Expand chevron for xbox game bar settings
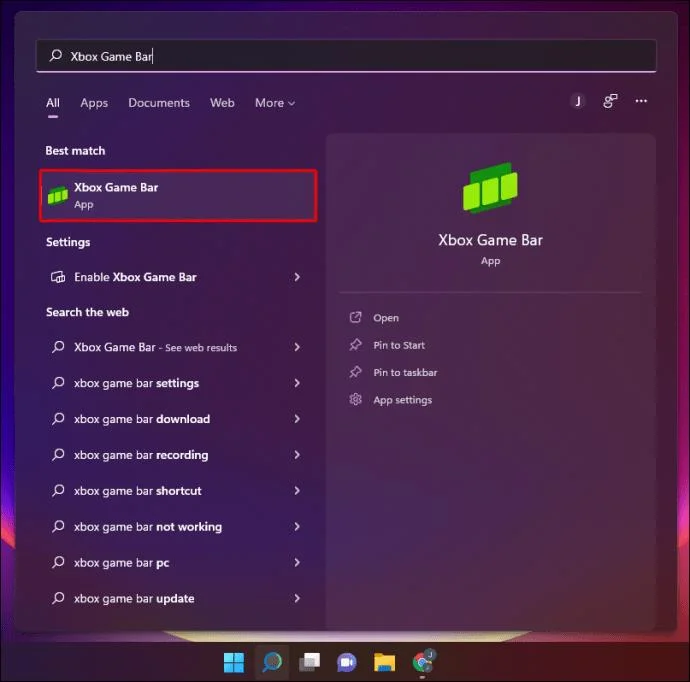Image resolution: width=690 pixels, height=682 pixels. pos(297,383)
